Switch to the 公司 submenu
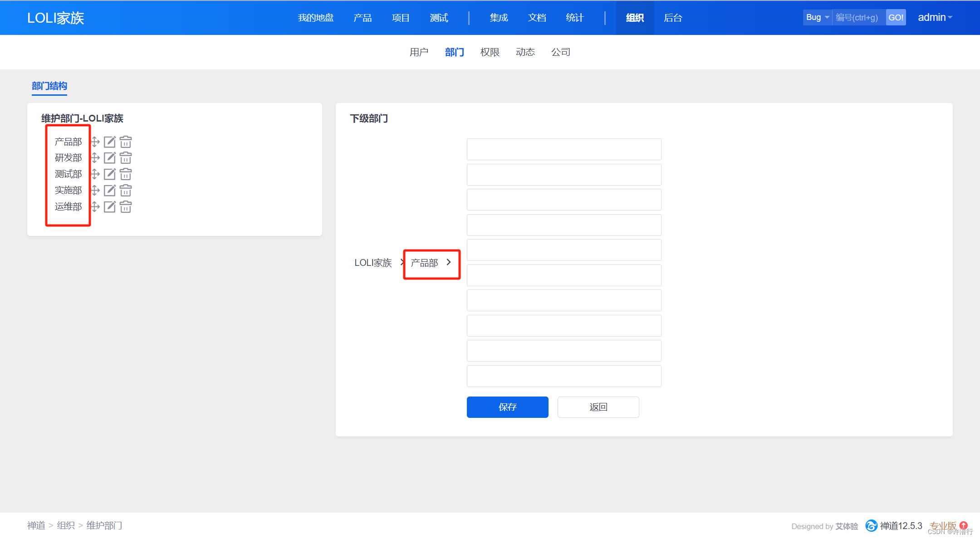Screen dimensions: 980x539 click(x=560, y=52)
